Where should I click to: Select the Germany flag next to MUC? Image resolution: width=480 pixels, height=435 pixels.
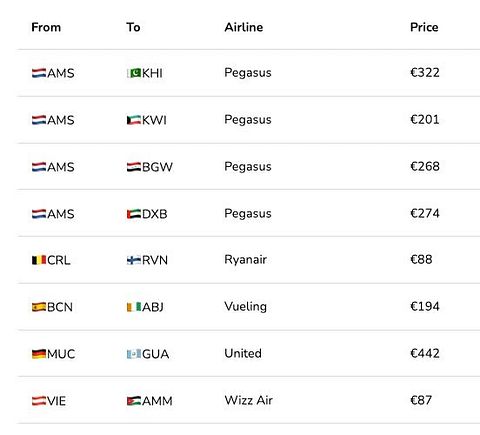[39, 354]
